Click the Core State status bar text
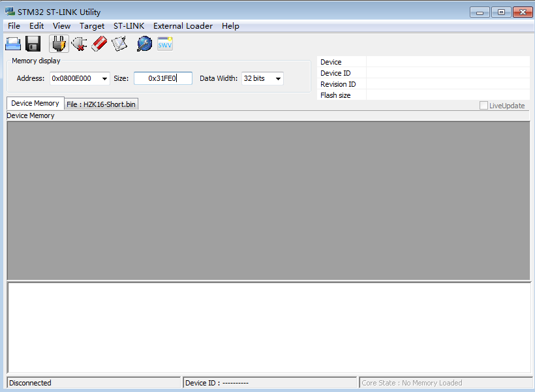 (412, 383)
